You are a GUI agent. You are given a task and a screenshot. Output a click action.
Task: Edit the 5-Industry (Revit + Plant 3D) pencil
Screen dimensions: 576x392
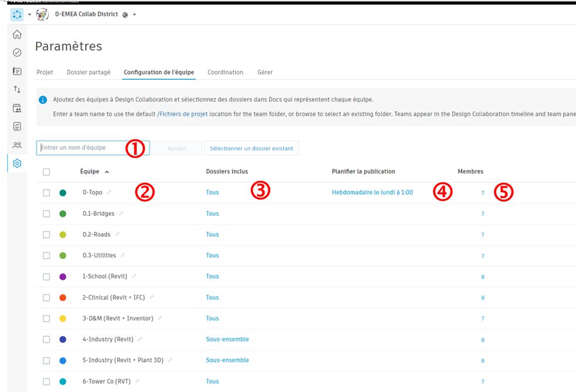click(170, 360)
